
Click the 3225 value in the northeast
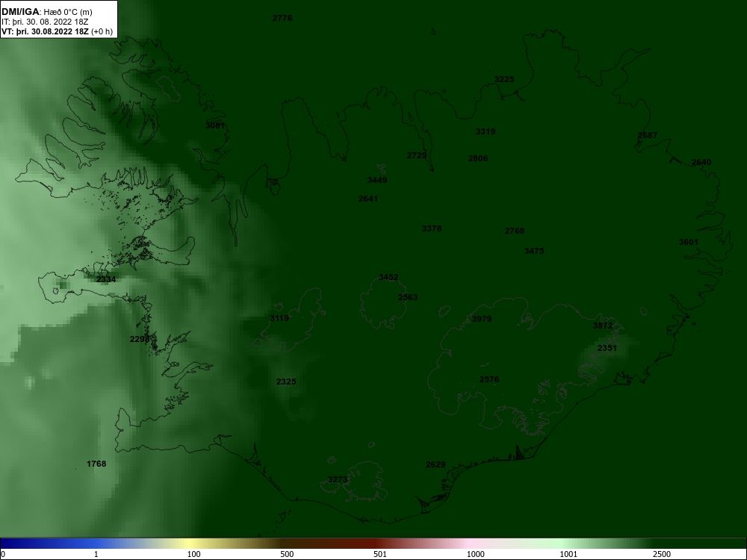tap(504, 80)
